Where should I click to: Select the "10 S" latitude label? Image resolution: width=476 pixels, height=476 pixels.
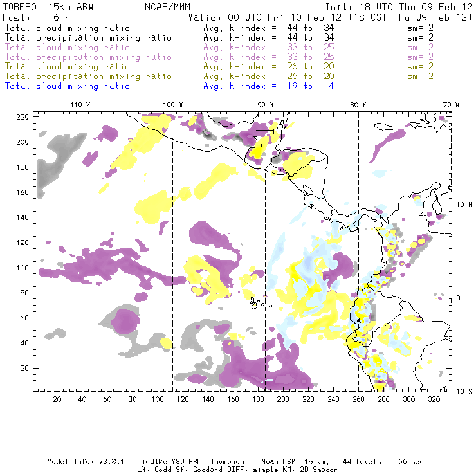pyautogui.click(x=464, y=392)
